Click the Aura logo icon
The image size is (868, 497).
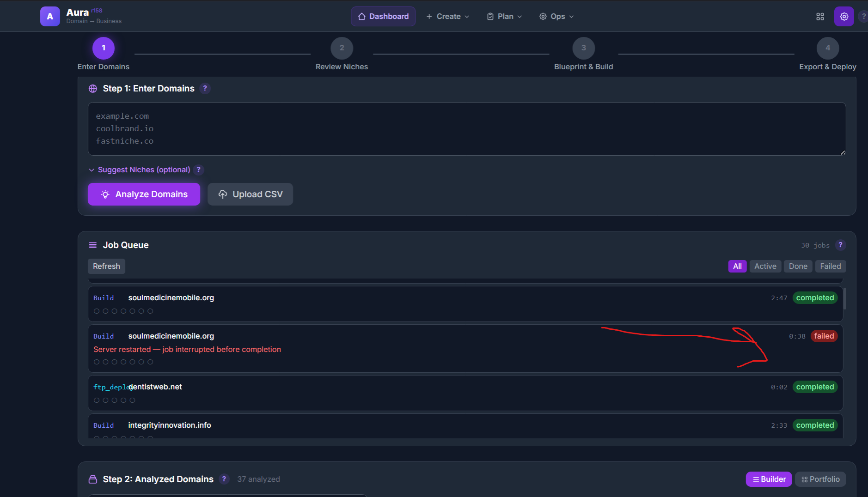tap(50, 16)
